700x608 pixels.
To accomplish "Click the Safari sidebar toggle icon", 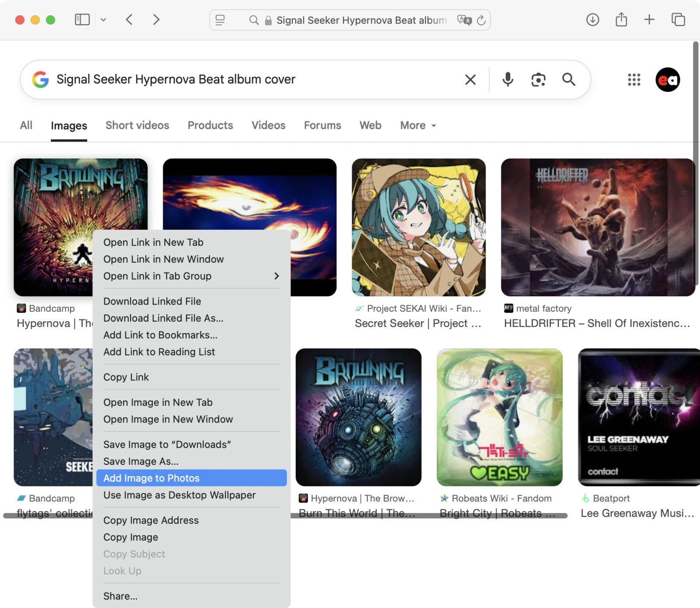I will [x=82, y=20].
